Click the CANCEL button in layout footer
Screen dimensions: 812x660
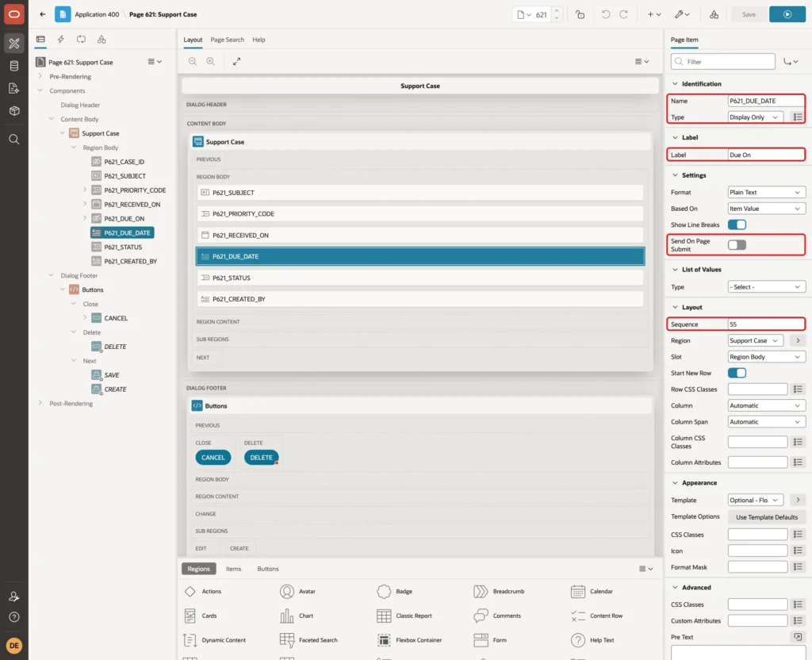click(x=213, y=458)
